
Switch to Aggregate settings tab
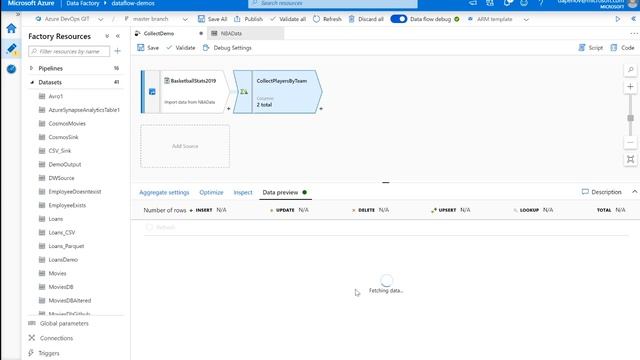[x=164, y=192]
